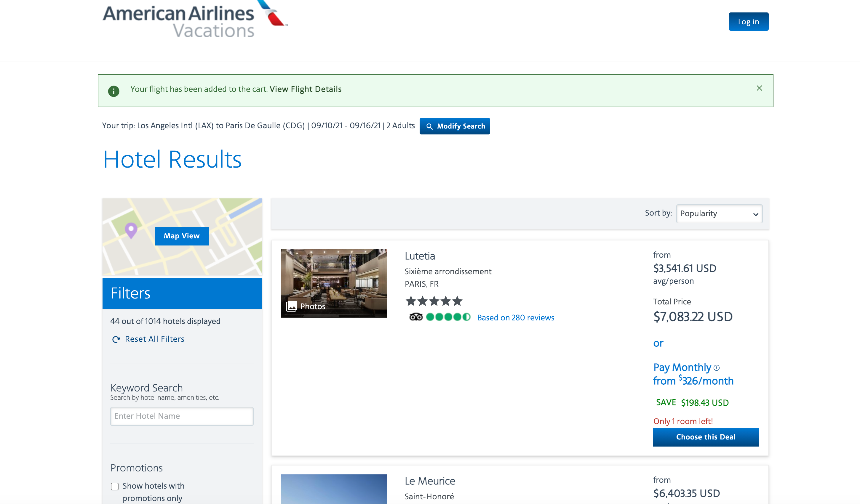Dismiss the flight added notification
Image resolution: width=860 pixels, height=504 pixels.
click(x=759, y=88)
